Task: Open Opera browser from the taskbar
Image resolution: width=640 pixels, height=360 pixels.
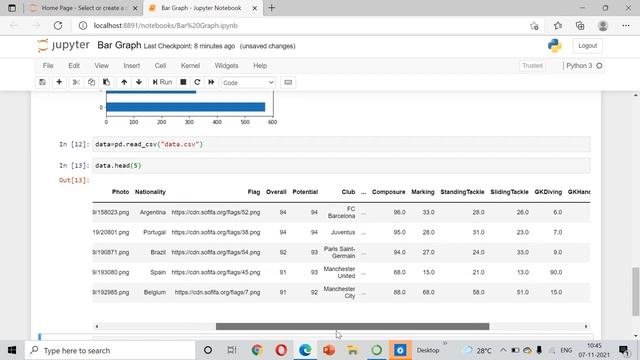Action: point(281,350)
